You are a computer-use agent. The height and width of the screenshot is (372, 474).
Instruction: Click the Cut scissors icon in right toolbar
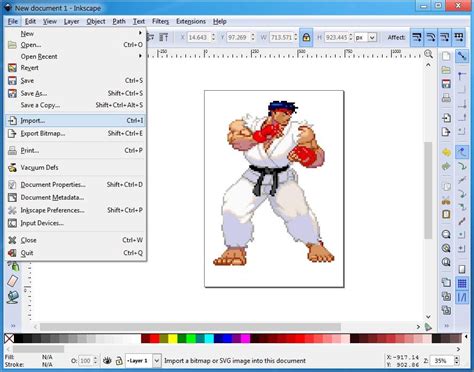pyautogui.click(x=446, y=200)
